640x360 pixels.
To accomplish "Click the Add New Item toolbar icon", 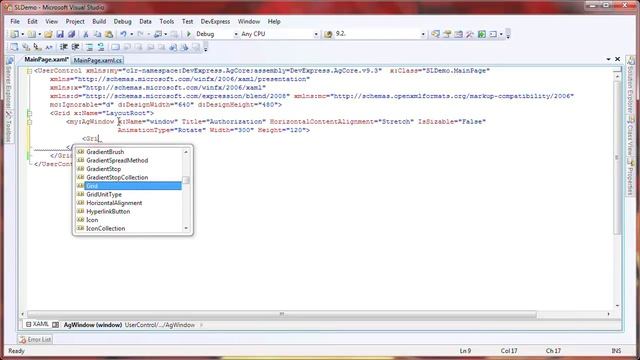I will [31, 34].
